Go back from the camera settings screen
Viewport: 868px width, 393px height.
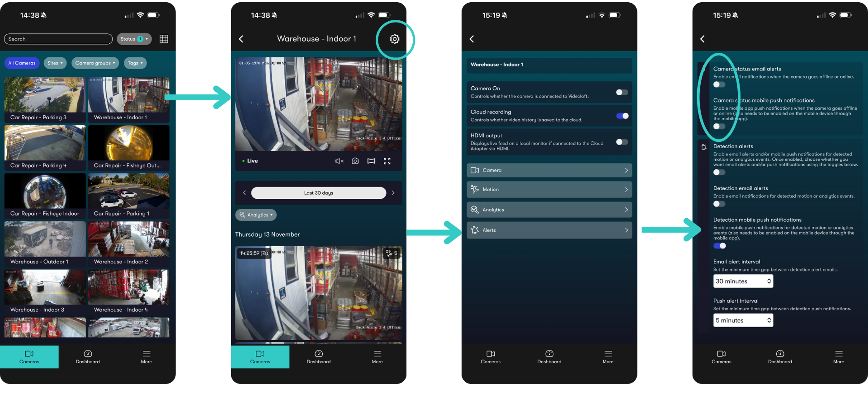[x=472, y=39]
